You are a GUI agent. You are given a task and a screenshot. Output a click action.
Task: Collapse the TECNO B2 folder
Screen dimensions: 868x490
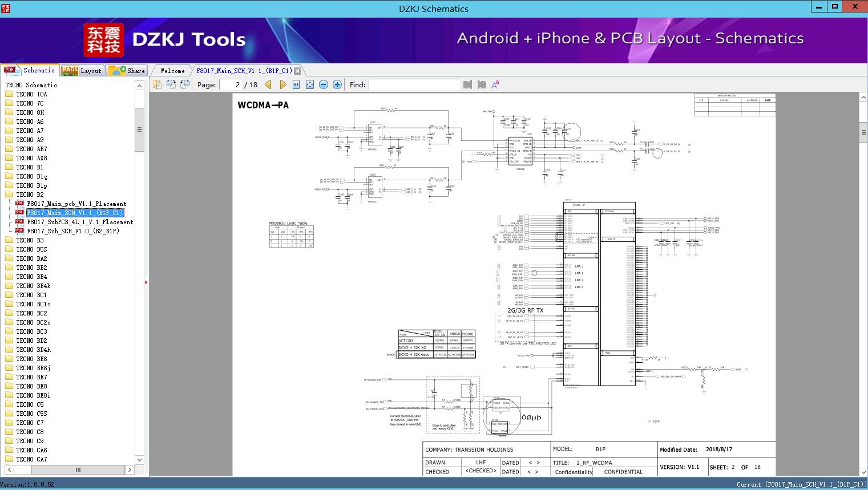click(30, 195)
